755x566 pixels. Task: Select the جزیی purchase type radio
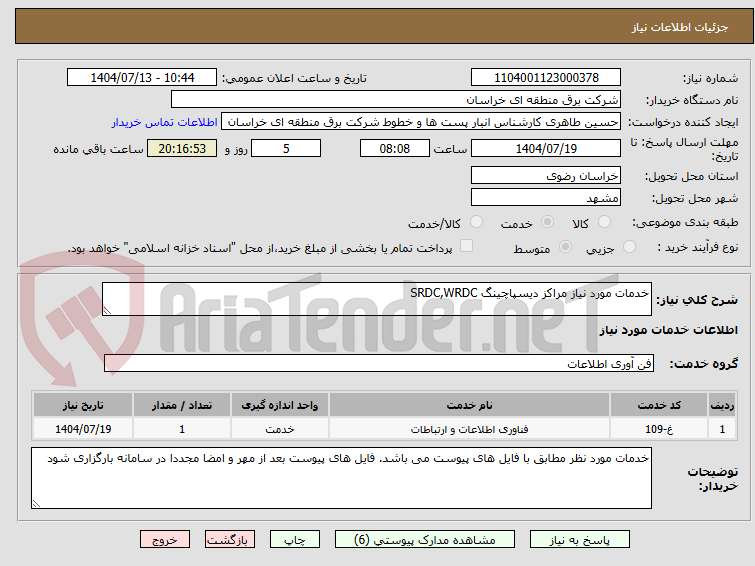coord(629,247)
